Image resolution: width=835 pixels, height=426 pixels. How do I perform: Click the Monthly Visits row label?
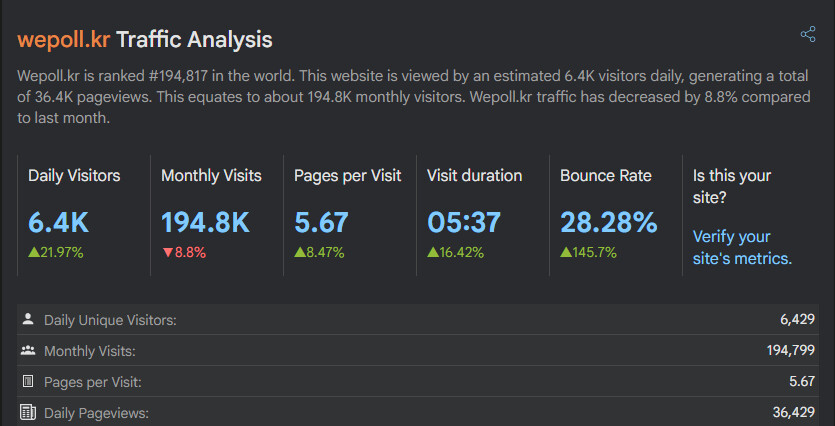pyautogui.click(x=90, y=351)
